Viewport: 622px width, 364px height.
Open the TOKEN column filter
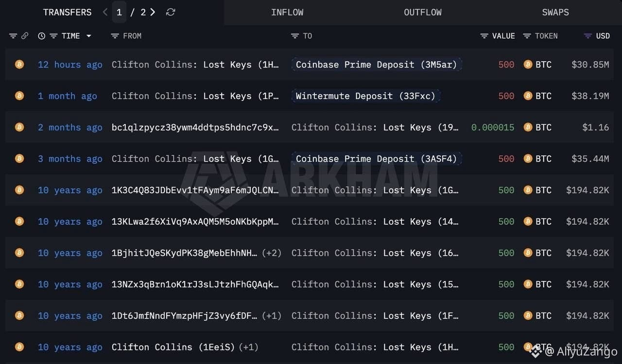point(527,36)
